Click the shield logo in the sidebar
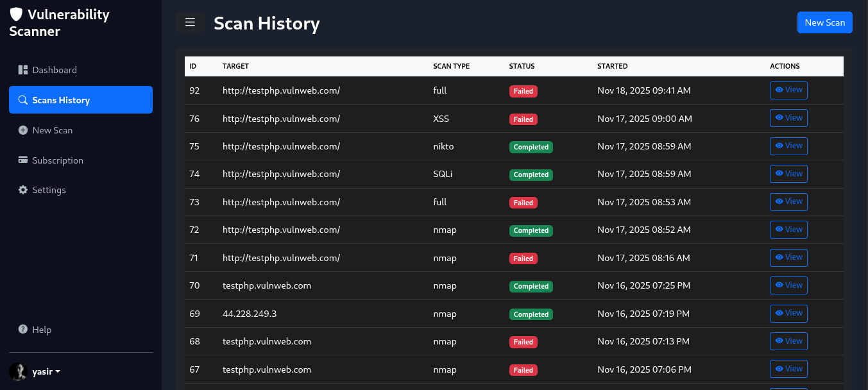Screen dimensions: 868x390 [x=16, y=14]
